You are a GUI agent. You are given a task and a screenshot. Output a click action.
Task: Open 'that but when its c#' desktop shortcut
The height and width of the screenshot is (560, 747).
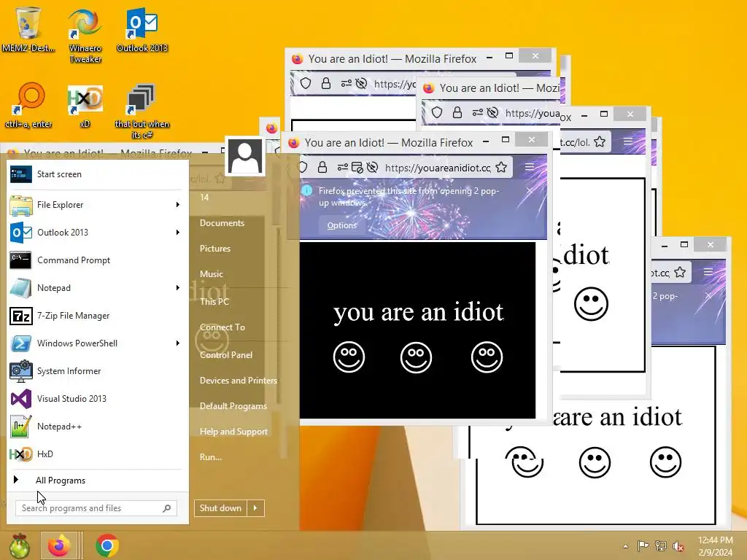(142, 111)
